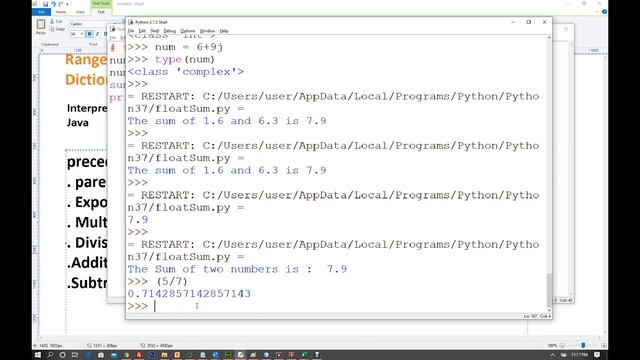This screenshot has width=640, height=360.
Task: Click the standalone '7.9' output line
Action: (138, 220)
